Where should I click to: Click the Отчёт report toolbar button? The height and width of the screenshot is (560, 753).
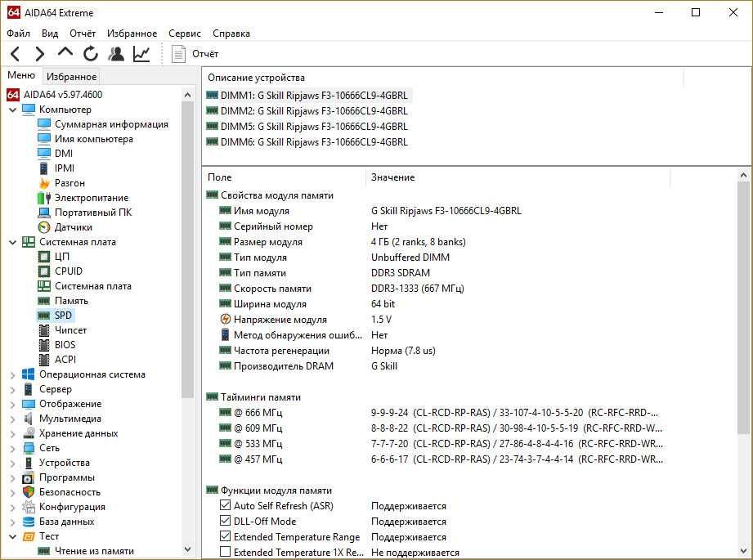pyautogui.click(x=195, y=54)
